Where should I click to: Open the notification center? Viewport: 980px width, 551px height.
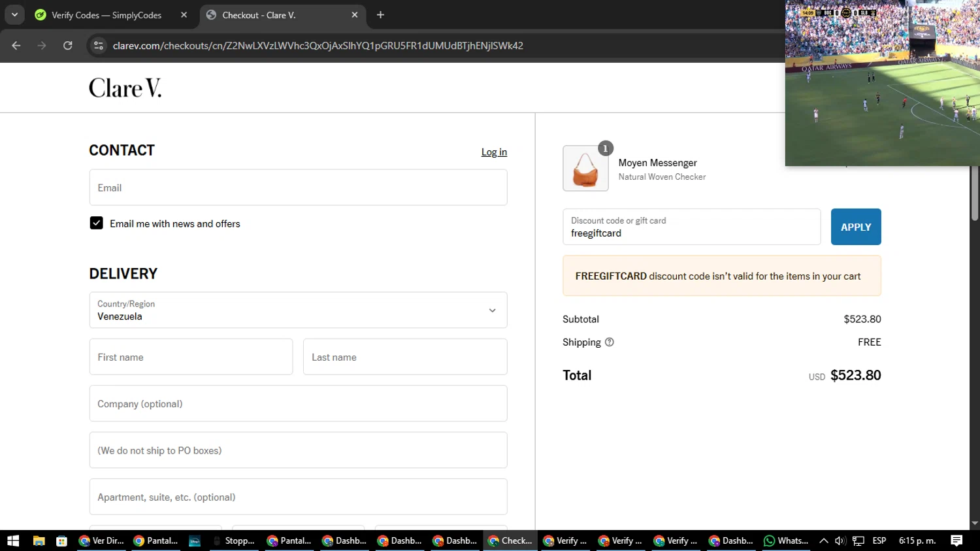click(956, 541)
